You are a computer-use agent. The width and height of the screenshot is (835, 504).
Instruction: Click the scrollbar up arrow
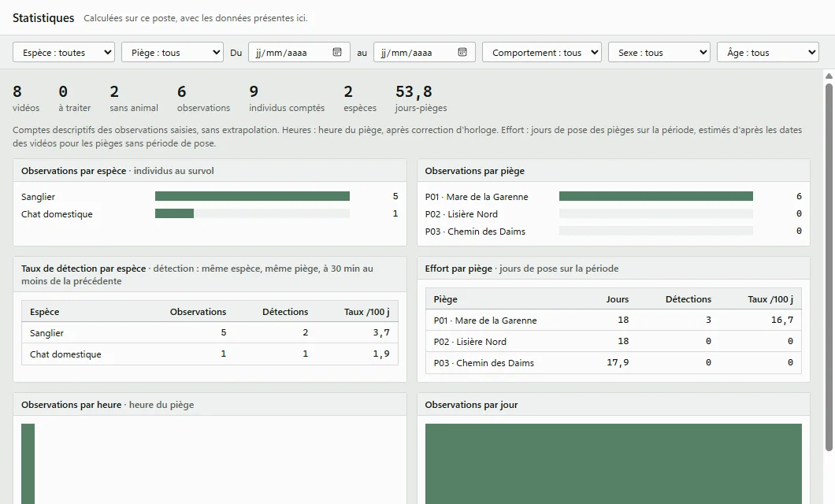click(x=829, y=76)
